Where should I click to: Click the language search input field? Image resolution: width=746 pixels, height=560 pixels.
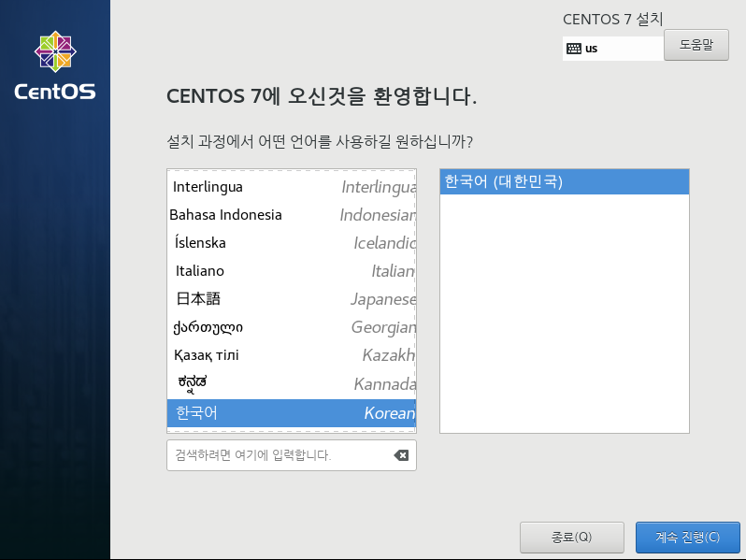(291, 455)
